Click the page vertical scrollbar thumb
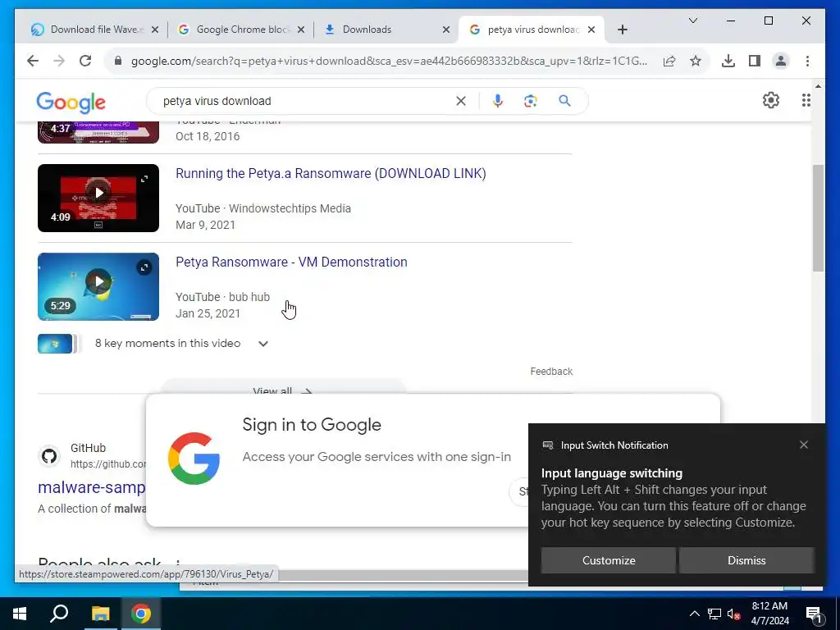This screenshot has height=630, width=840. tap(818, 218)
